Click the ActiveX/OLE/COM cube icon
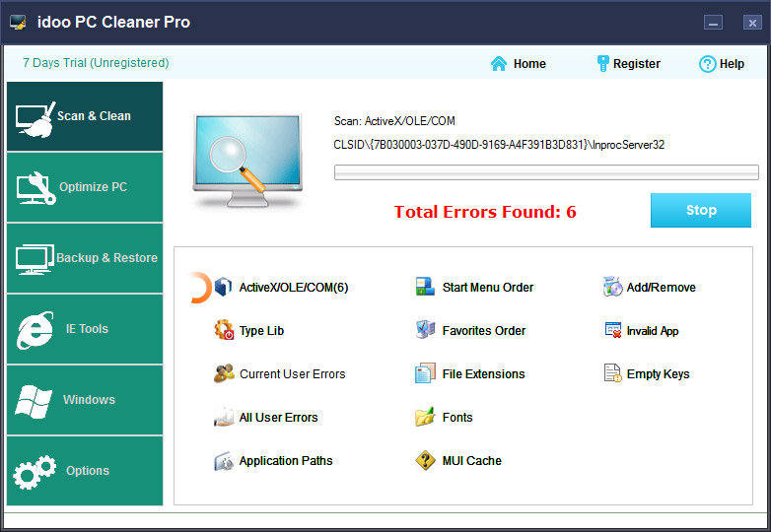Image resolution: width=771 pixels, height=532 pixels. [223, 288]
